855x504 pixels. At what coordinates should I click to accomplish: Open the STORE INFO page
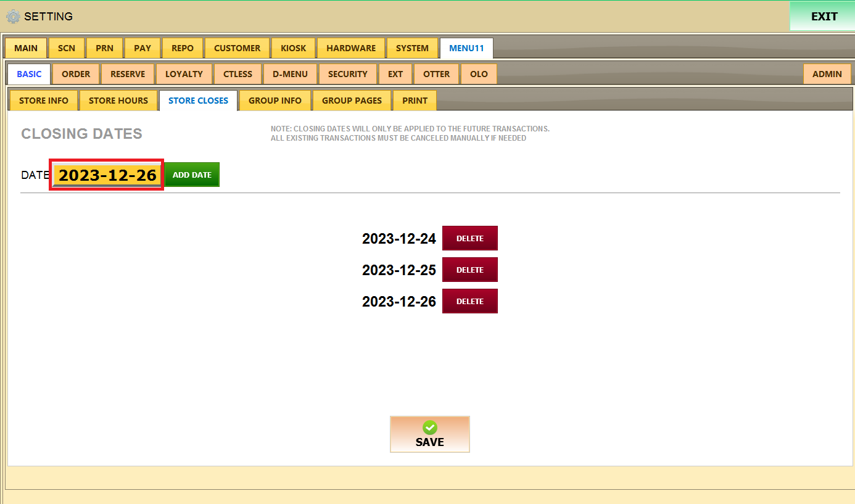tap(44, 101)
